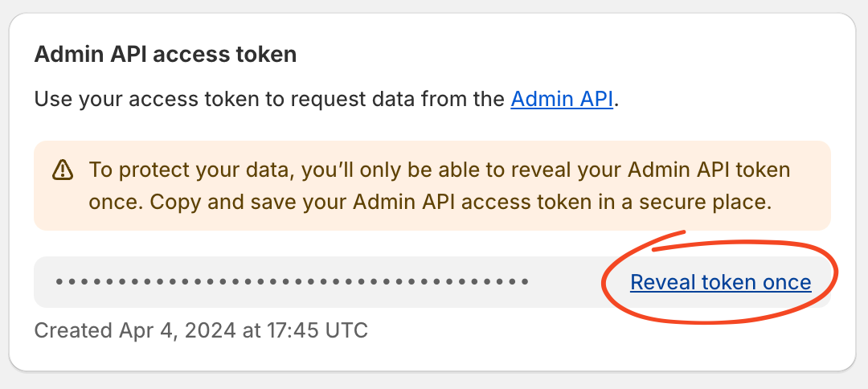Select the Admin API access token heading
Viewport: 868px width, 389px height.
166,55
